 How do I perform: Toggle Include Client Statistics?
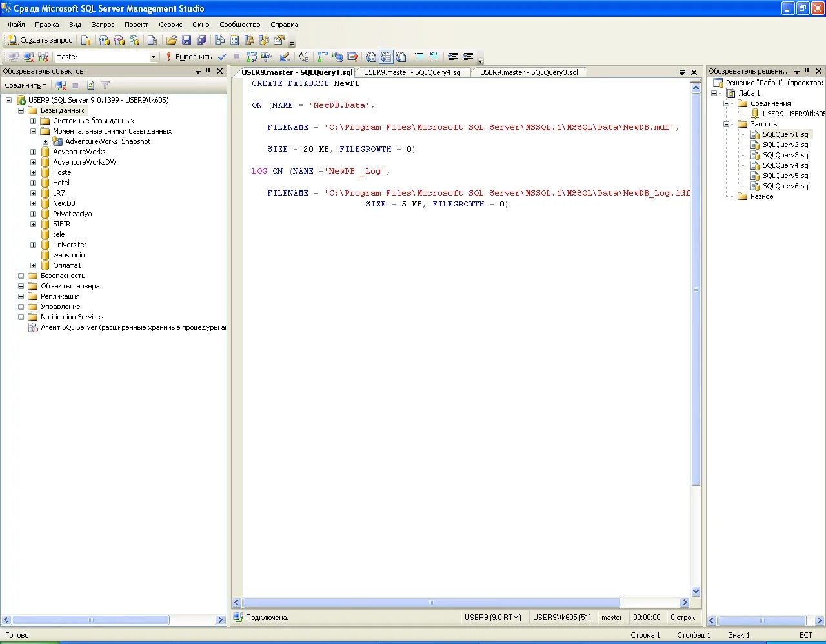point(336,57)
